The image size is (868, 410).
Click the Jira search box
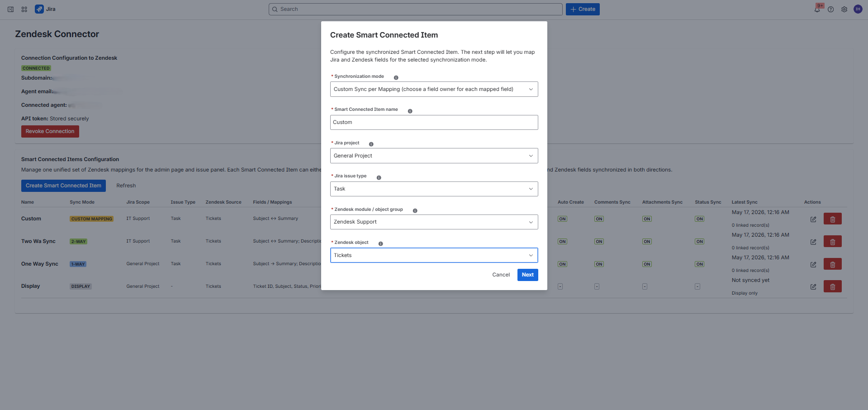415,9
